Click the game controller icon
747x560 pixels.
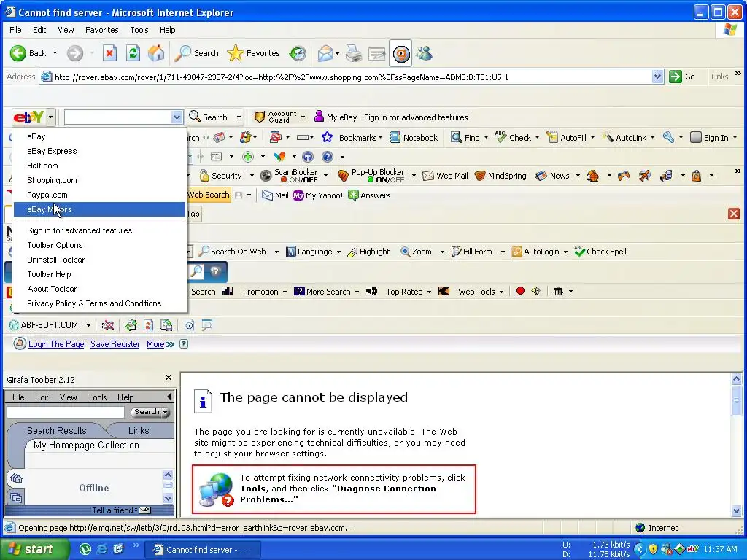click(x=623, y=176)
